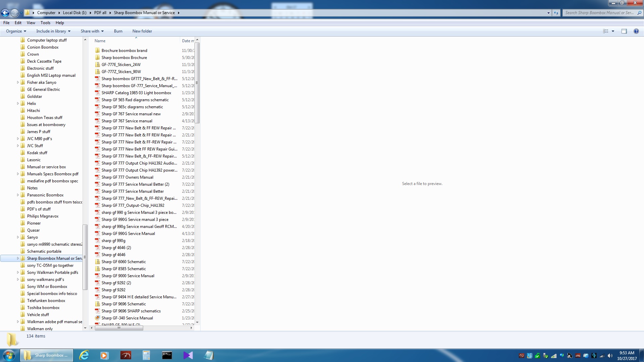Click the zip icon of Sharp GF 9696 Schematic

click(98, 304)
